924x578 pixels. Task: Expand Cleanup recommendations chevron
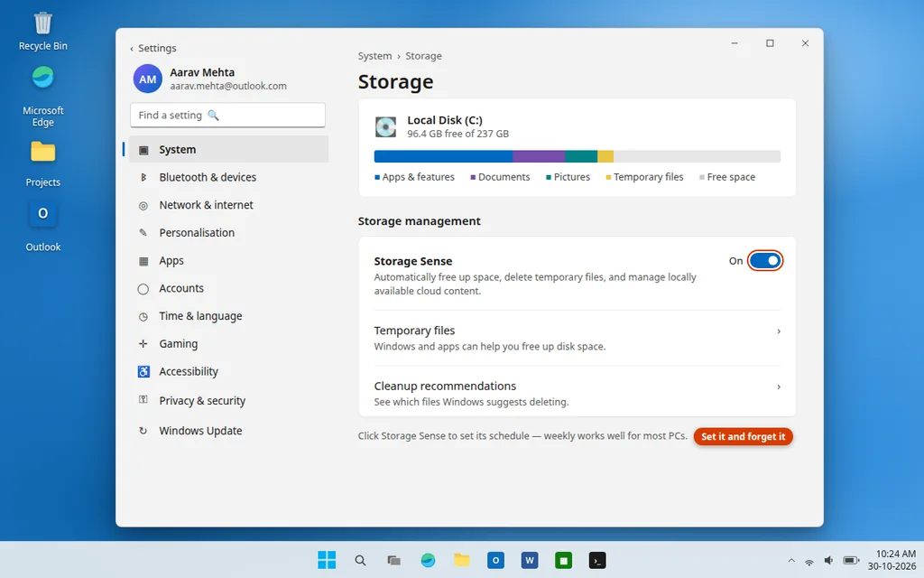tap(779, 387)
